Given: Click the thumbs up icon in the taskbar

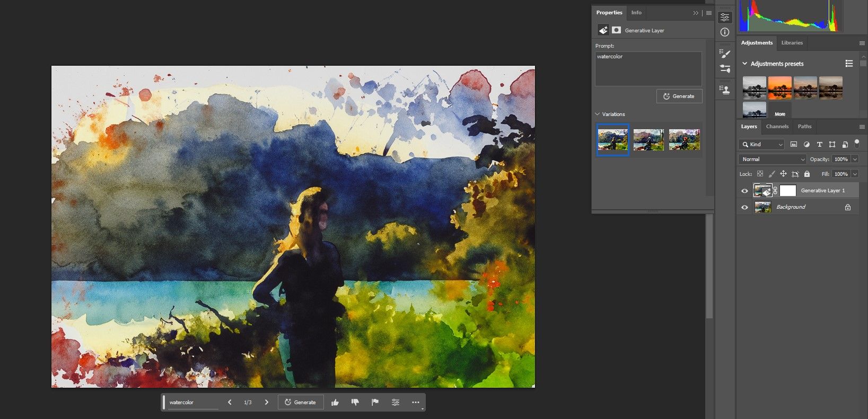Looking at the screenshot, I should pos(335,403).
